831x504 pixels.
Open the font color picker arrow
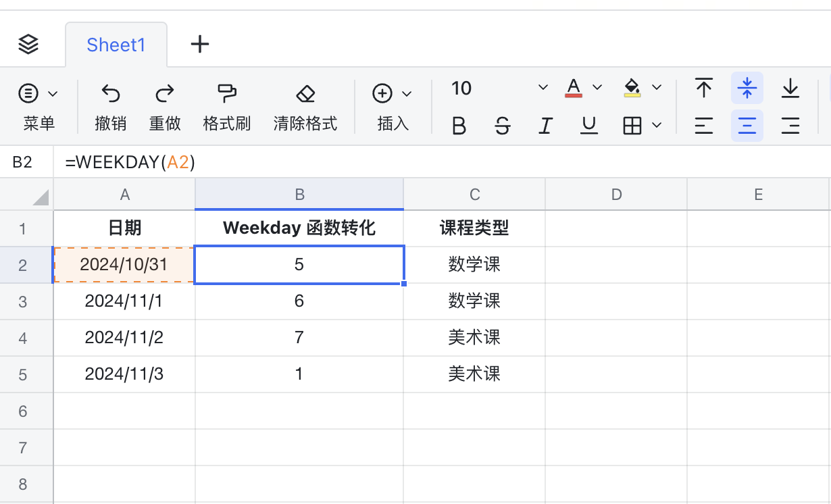tap(597, 88)
